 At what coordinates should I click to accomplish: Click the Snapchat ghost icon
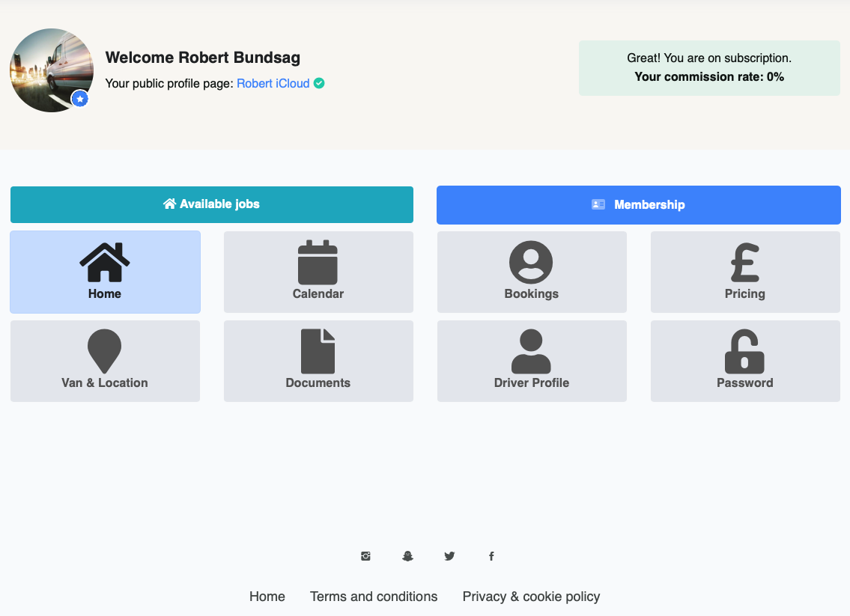pyautogui.click(x=407, y=556)
